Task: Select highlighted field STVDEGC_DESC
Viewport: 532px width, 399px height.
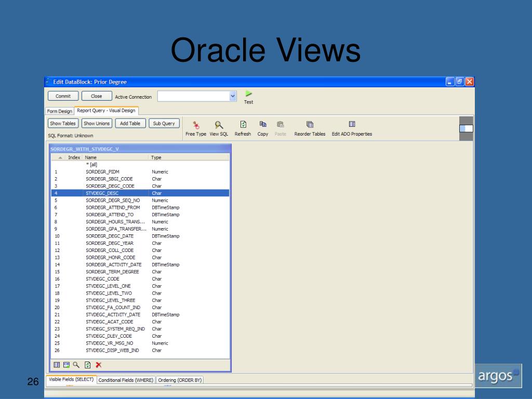Action: (140, 193)
